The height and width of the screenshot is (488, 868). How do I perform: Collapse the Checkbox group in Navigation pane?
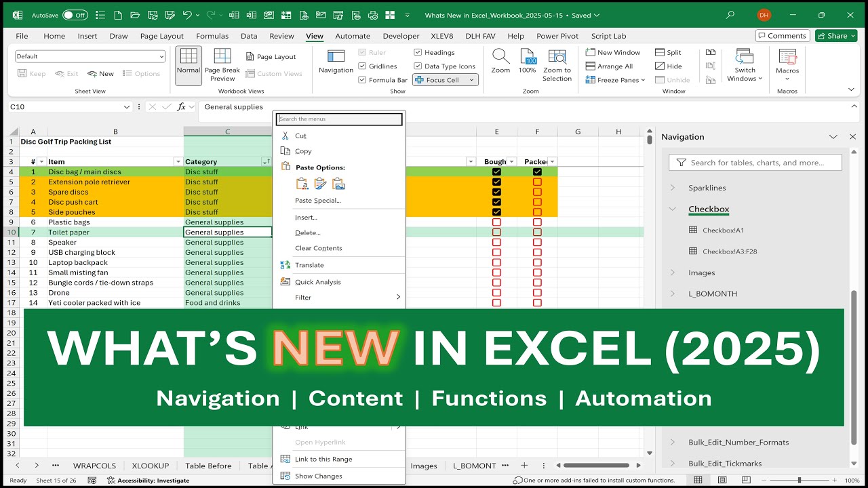673,209
